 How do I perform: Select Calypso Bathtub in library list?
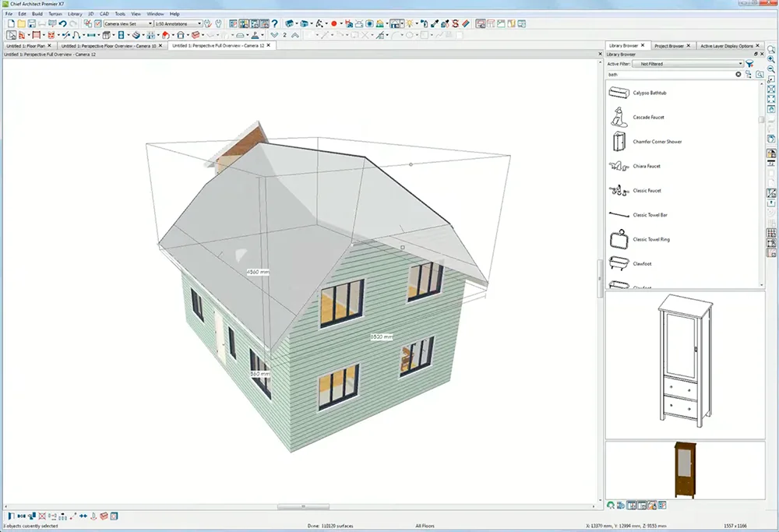[649, 93]
